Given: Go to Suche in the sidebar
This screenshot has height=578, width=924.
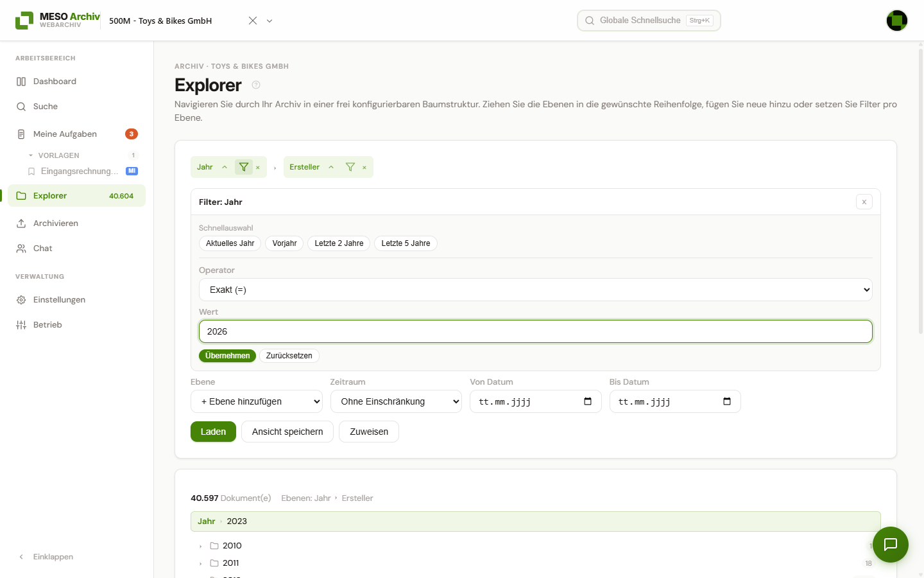Looking at the screenshot, I should coord(77,107).
